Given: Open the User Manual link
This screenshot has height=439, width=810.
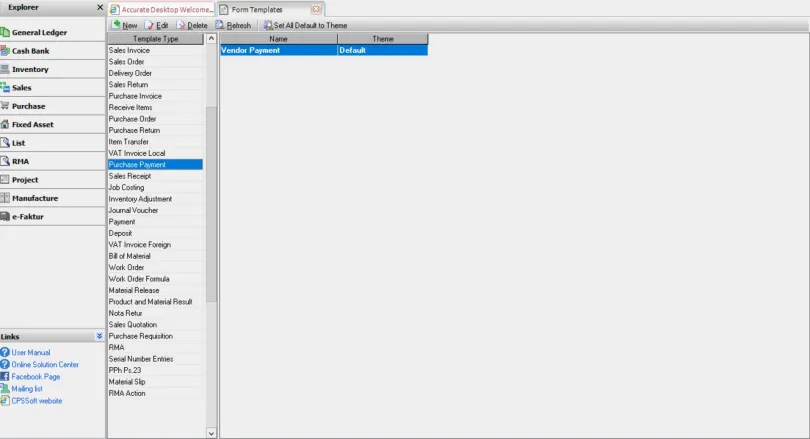Looking at the screenshot, I should tap(31, 353).
